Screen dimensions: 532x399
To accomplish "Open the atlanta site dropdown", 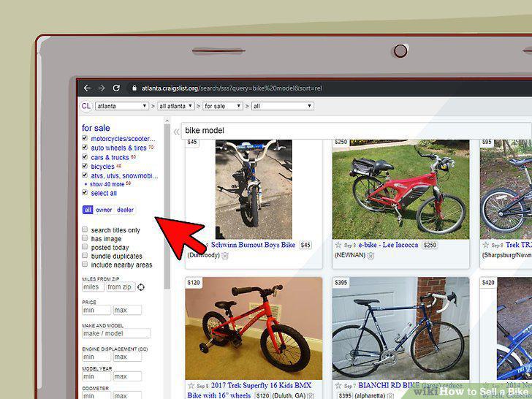I will point(122,106).
